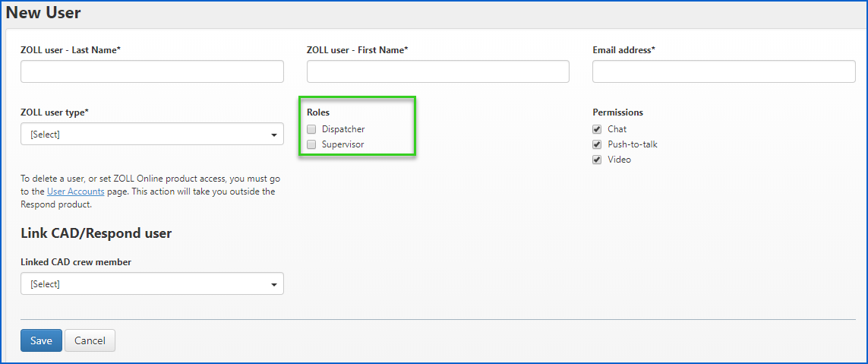Open the ZOLL user type dropdown

[x=152, y=135]
